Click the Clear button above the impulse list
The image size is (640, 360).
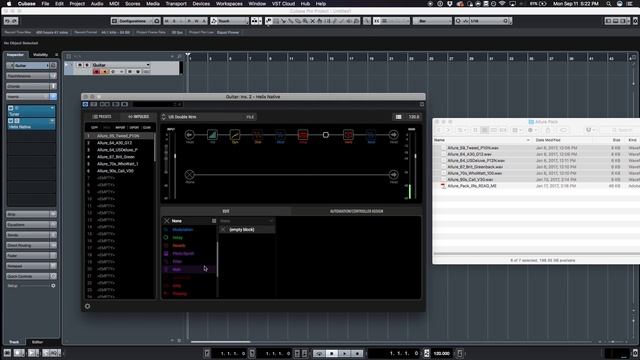click(147, 127)
